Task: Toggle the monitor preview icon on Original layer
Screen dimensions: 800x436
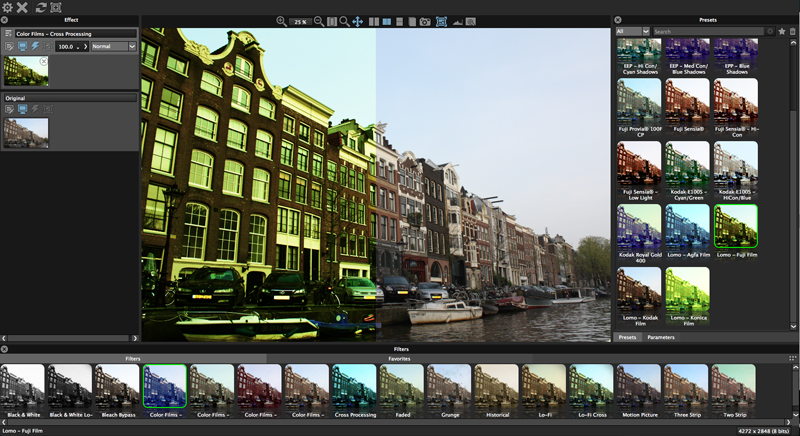Action: (22, 109)
